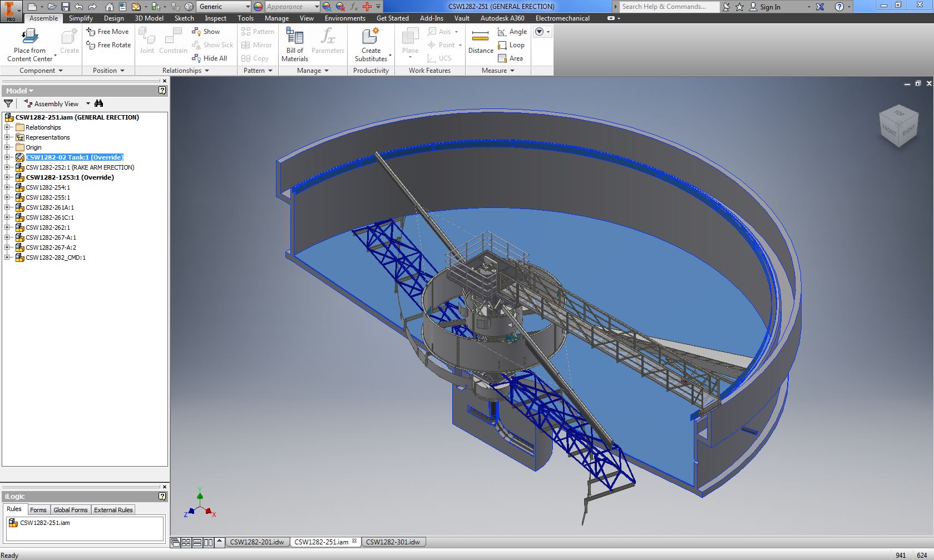The image size is (934, 560).
Task: Toggle Show relationships
Action: pos(206,32)
